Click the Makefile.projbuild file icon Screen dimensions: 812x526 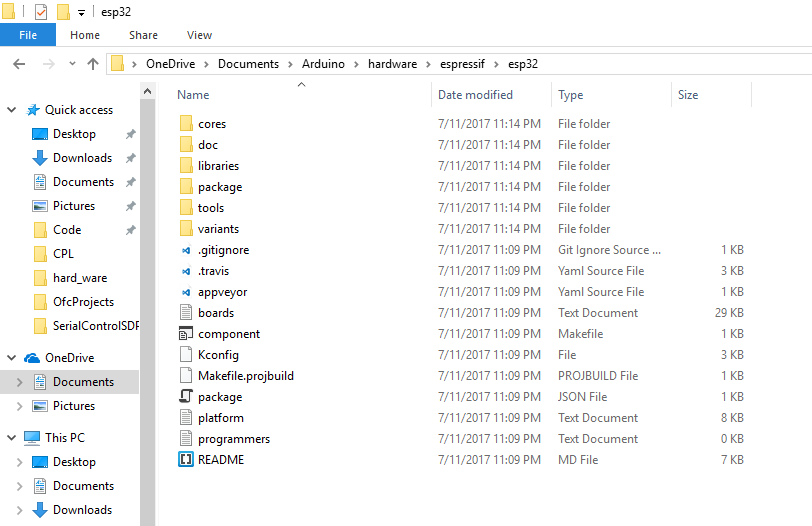click(x=186, y=376)
